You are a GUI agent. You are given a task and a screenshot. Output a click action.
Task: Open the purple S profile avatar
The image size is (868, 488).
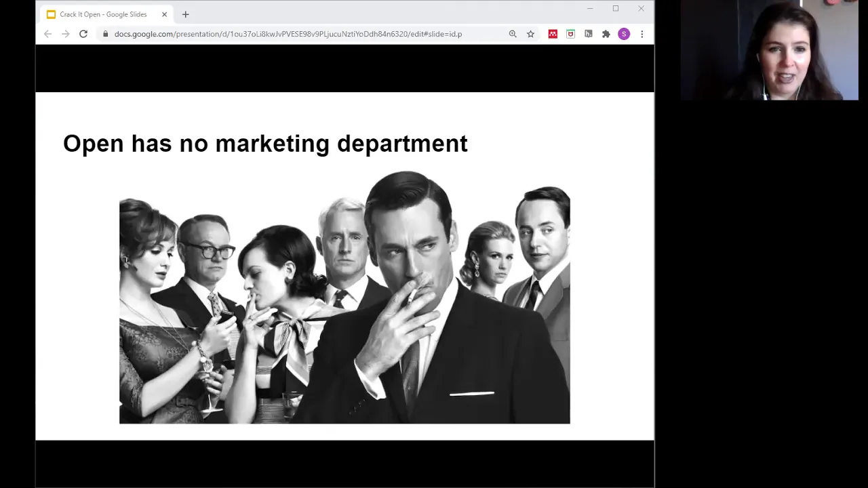coord(624,34)
